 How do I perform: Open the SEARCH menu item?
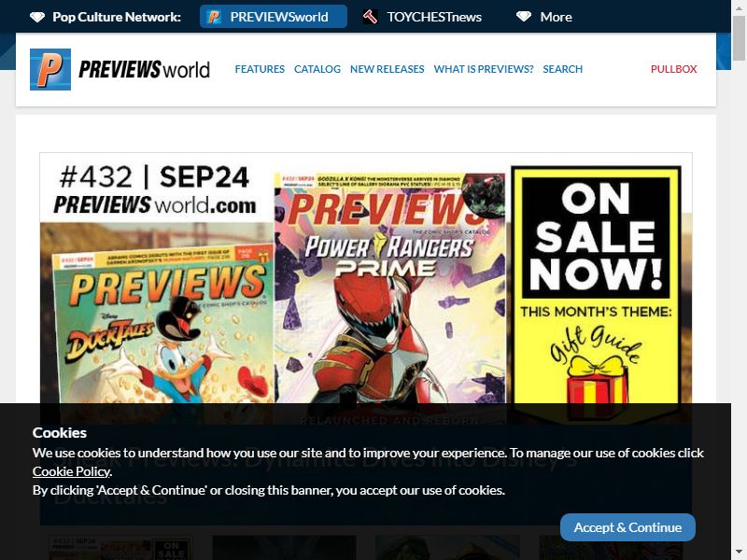coord(563,69)
